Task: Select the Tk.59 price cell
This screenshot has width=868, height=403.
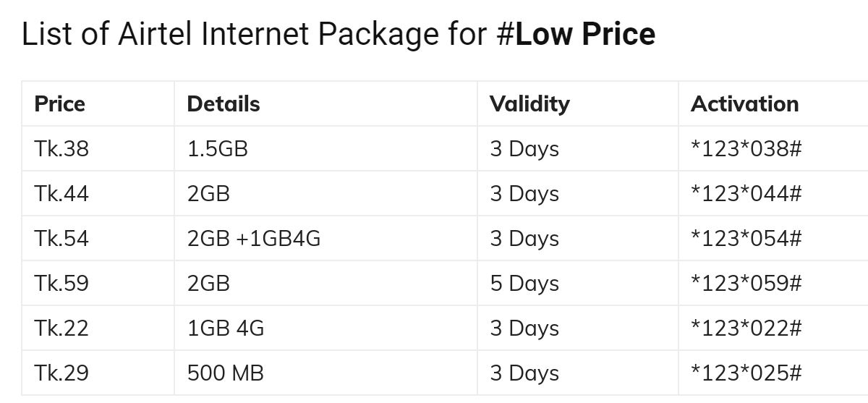Action: [61, 284]
